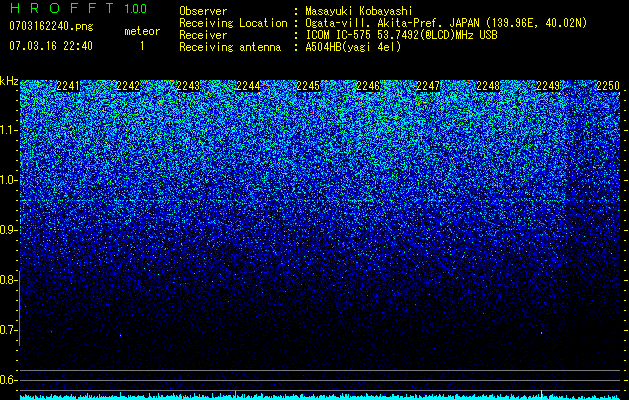Image resolution: width=629 pixels, height=400 pixels.
Task: Click the HROFFT 1.0.0 title text
Action: 78,8
